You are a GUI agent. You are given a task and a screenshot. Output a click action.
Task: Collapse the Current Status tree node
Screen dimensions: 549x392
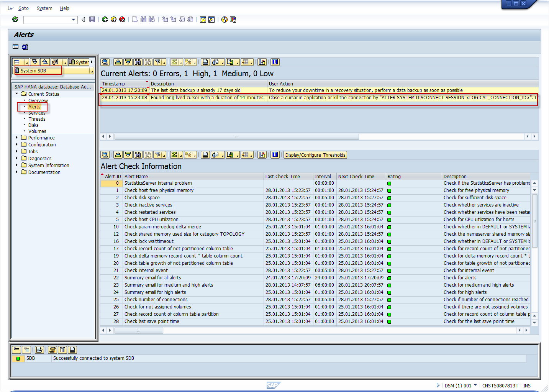16,93
